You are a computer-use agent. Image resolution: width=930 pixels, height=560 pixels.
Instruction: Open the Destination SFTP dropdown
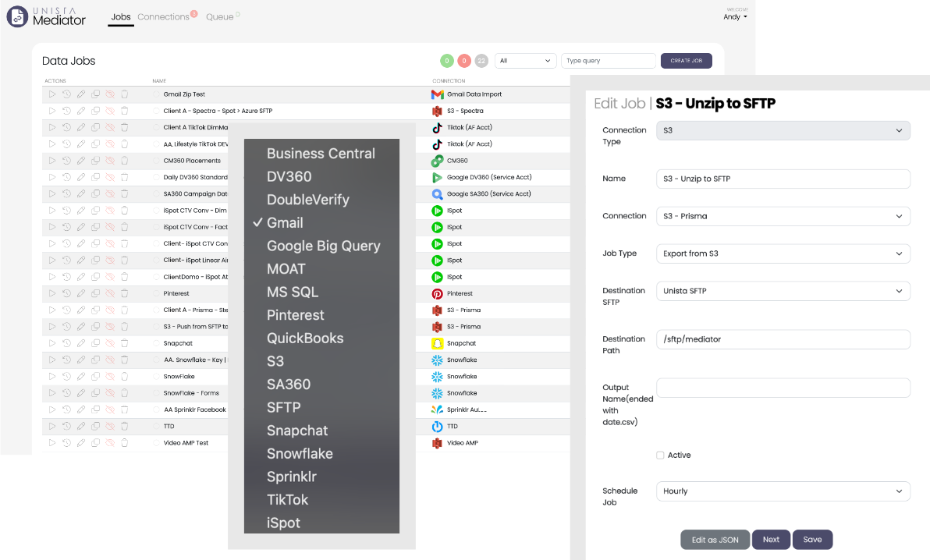pyautogui.click(x=783, y=291)
